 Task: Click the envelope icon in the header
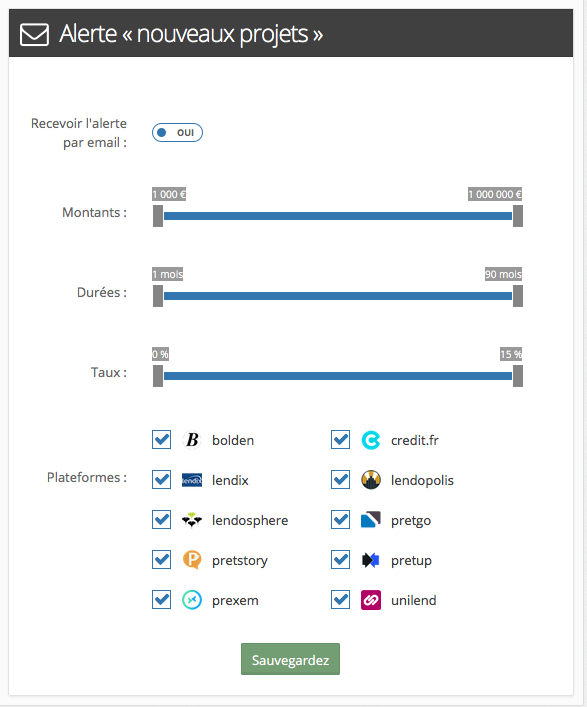point(34,34)
